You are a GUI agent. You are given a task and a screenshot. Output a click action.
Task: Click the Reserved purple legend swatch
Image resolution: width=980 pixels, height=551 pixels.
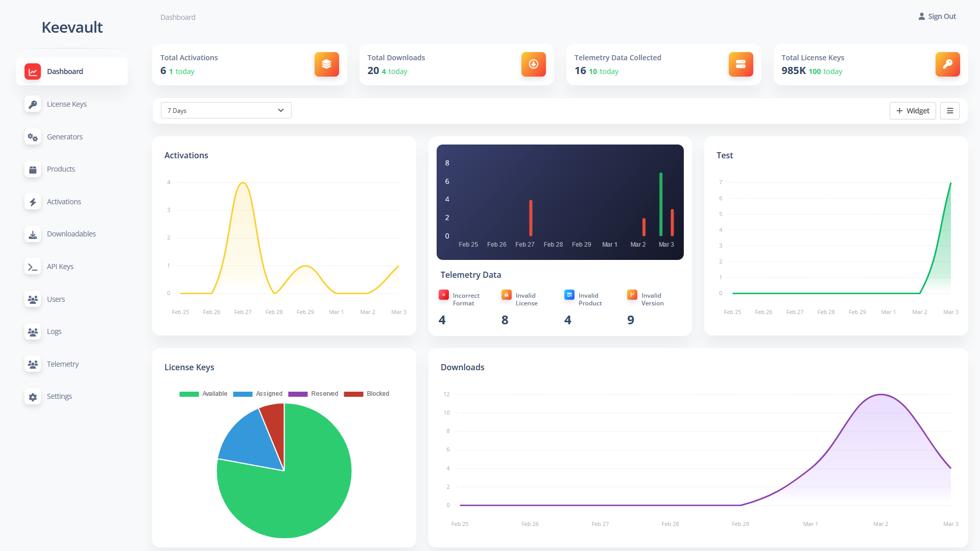[298, 394]
